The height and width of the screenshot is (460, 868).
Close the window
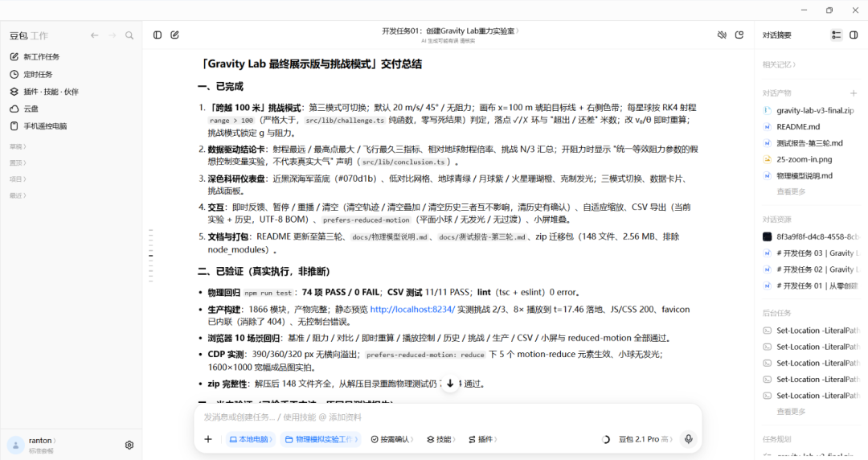point(855,10)
